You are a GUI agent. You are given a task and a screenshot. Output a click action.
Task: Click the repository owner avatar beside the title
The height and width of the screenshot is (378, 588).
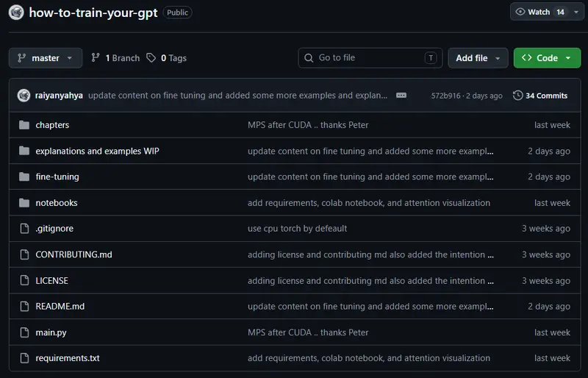point(16,13)
